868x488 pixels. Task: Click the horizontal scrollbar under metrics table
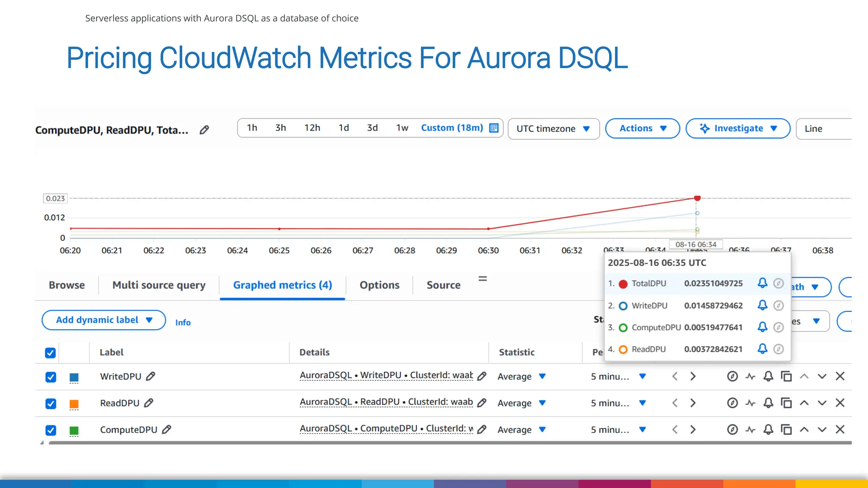click(x=450, y=443)
